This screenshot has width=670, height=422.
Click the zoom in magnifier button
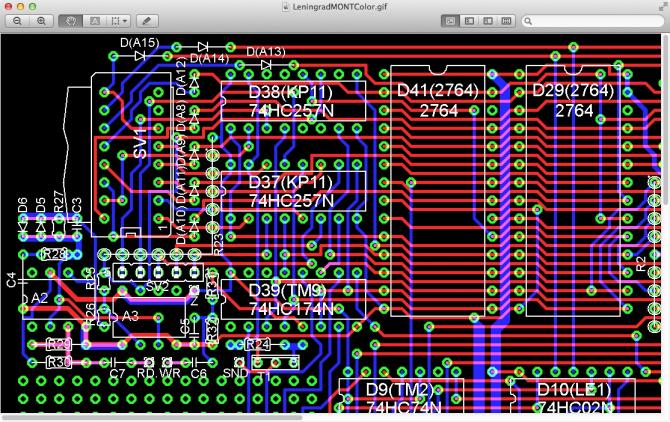[41, 20]
